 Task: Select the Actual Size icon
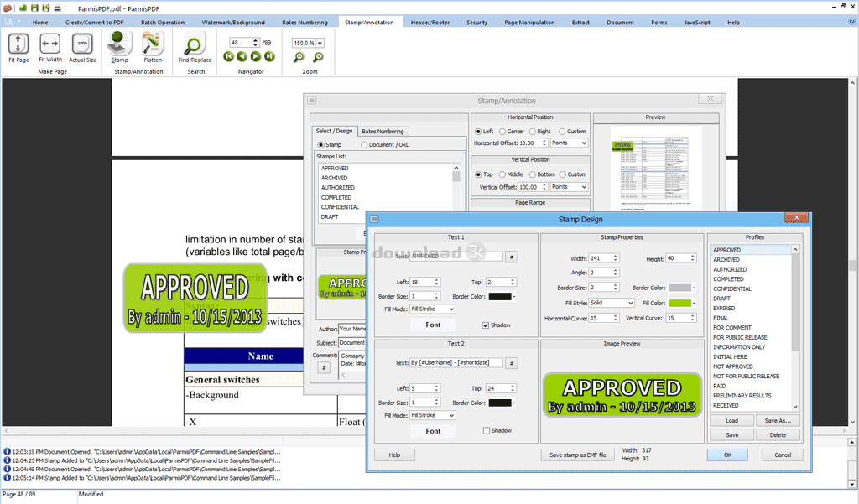coord(82,44)
